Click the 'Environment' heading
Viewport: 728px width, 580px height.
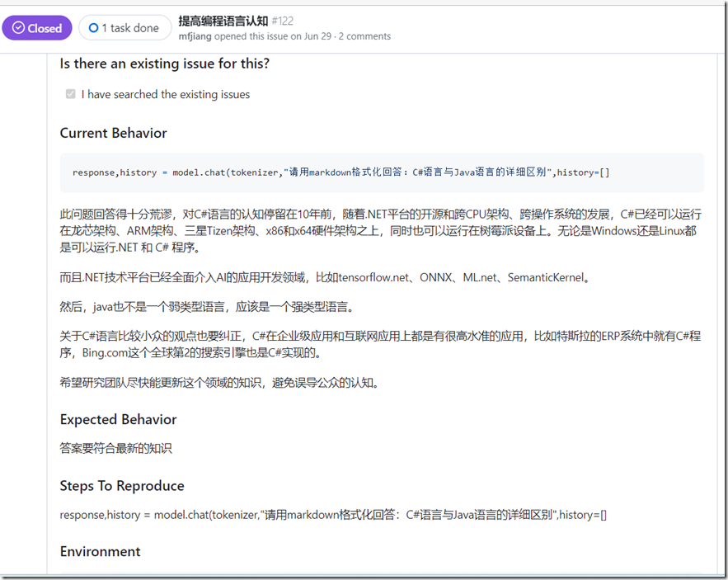click(x=101, y=552)
